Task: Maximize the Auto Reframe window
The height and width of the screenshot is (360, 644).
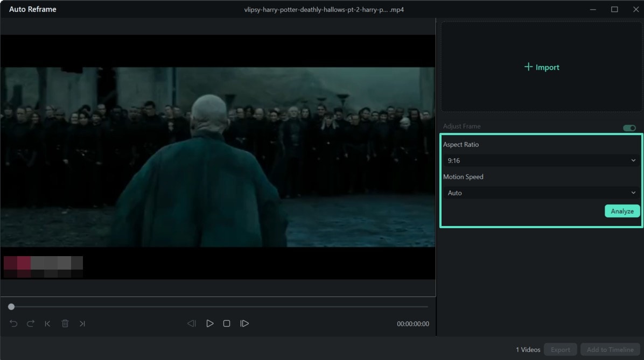Action: click(614, 9)
